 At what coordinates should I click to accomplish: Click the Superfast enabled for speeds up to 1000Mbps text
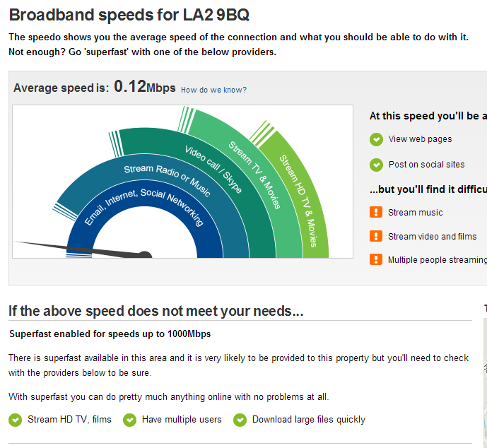point(110,334)
